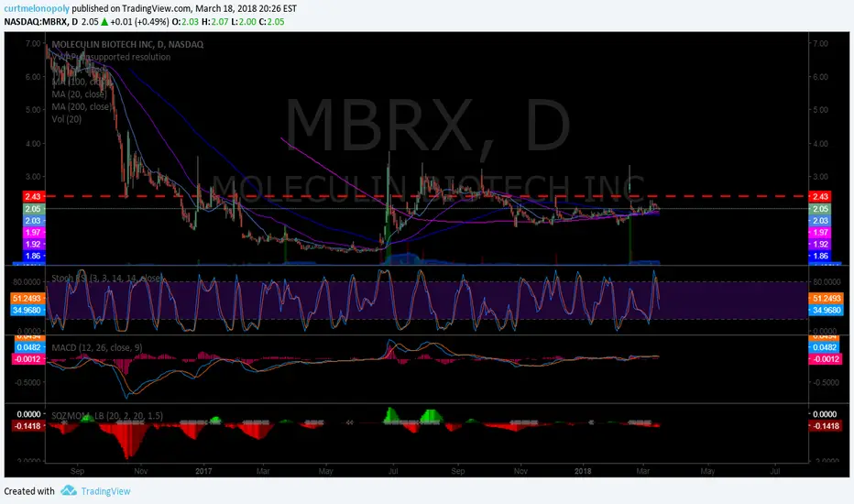The height and width of the screenshot is (504, 854).
Task: Click the green 2.05 label on right scale
Action: pyautogui.click(x=820, y=209)
